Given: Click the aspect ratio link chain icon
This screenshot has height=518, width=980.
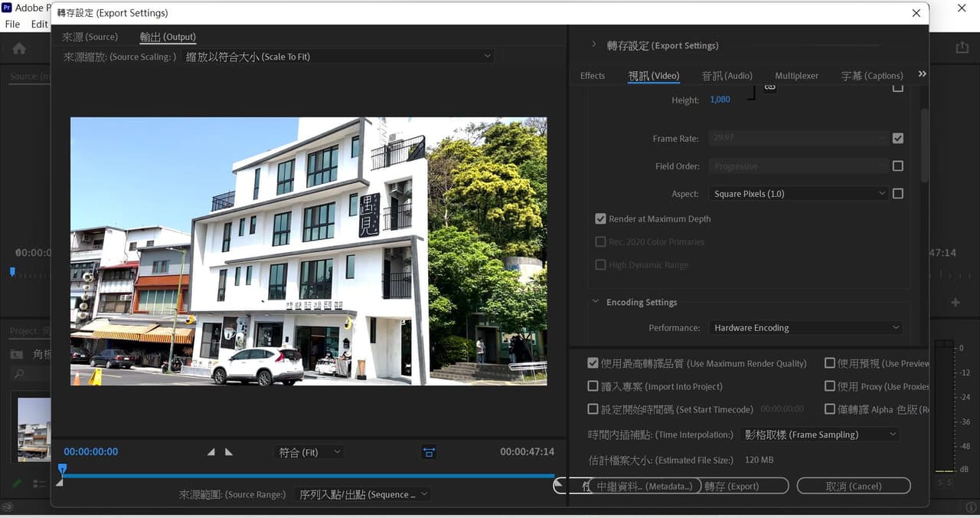Looking at the screenshot, I should (769, 88).
